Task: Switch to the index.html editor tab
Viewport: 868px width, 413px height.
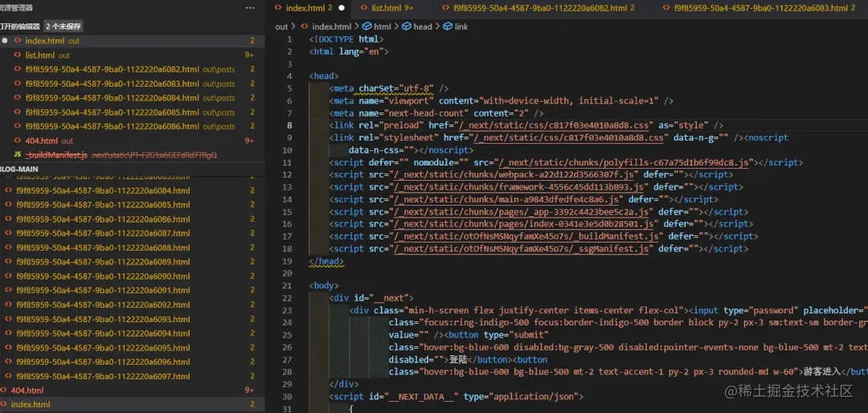Action: click(305, 8)
